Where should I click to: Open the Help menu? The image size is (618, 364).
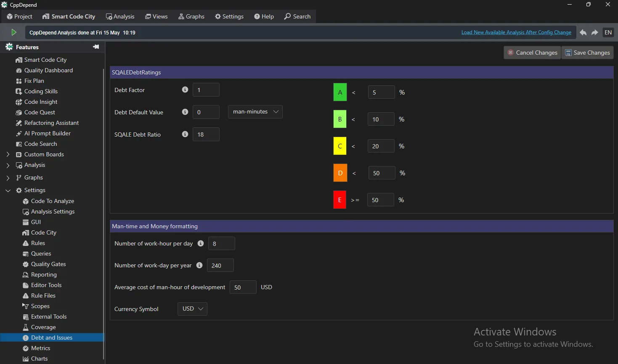(x=264, y=16)
